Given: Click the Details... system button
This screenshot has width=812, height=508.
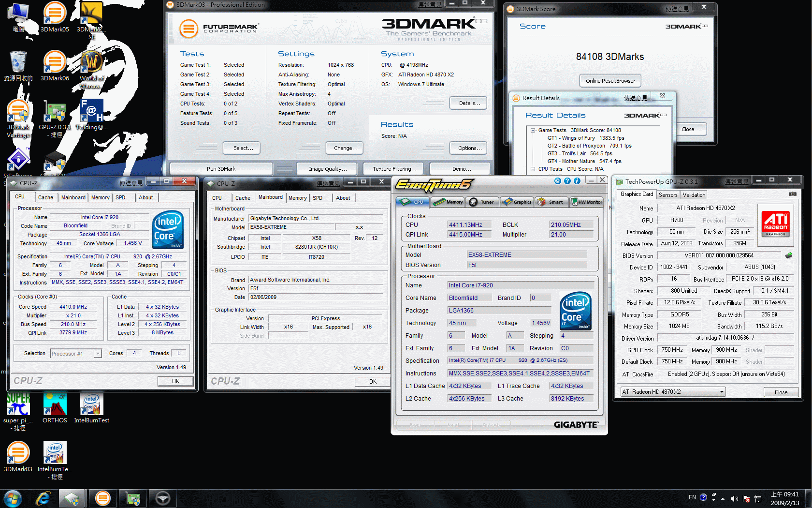Looking at the screenshot, I should click(468, 103).
